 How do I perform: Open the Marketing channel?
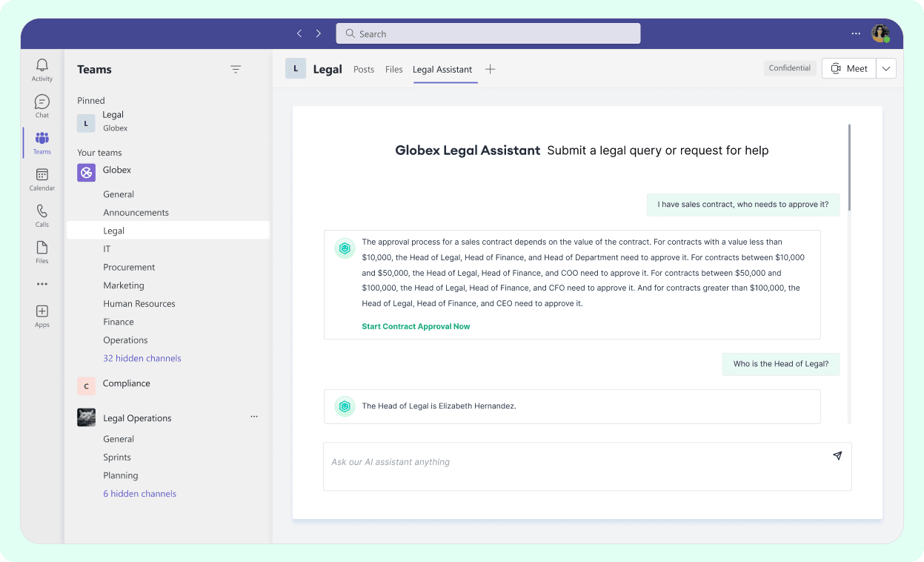(x=124, y=285)
